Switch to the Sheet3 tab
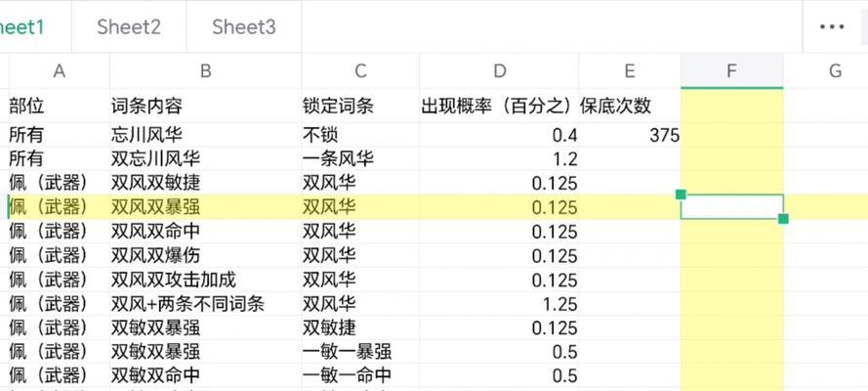This screenshot has height=391, width=868. coord(244,26)
